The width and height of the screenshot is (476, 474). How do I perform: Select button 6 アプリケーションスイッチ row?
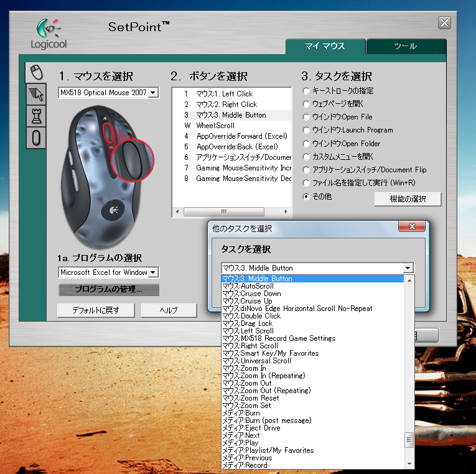click(x=231, y=157)
